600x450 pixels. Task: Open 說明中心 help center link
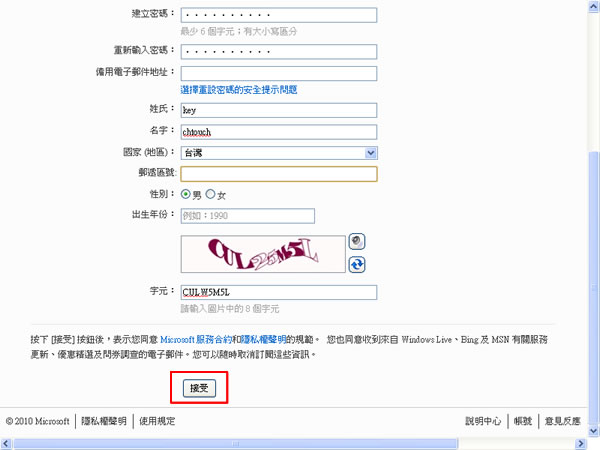tap(483, 421)
